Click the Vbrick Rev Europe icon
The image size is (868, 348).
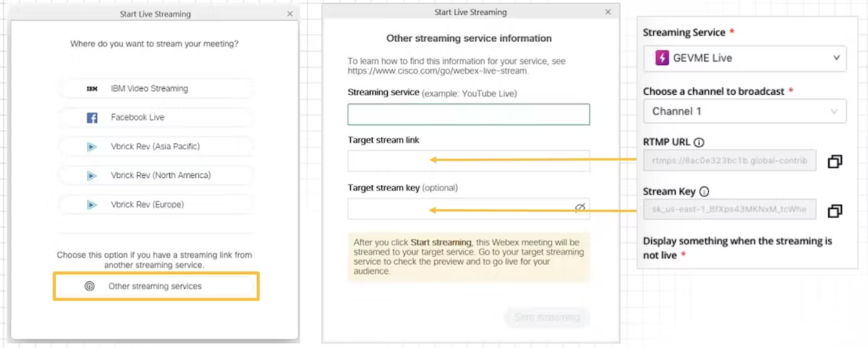pos(92,205)
